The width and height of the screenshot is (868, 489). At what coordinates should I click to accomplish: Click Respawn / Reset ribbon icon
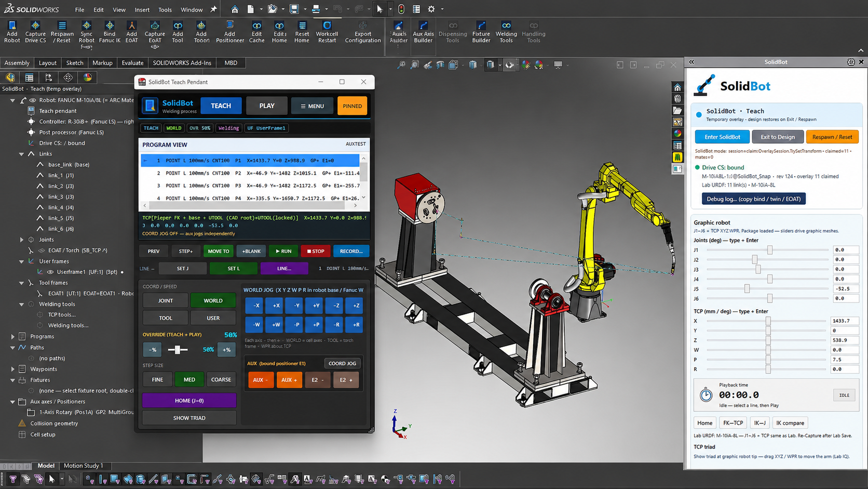[x=62, y=32]
